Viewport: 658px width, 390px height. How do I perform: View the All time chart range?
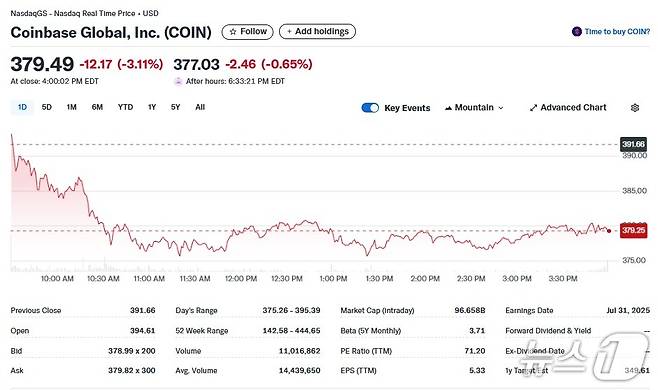[200, 107]
